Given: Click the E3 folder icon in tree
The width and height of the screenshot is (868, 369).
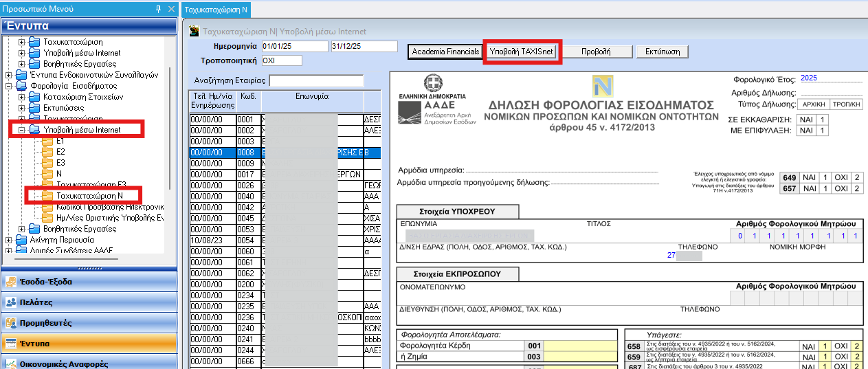Looking at the screenshot, I should (x=47, y=163).
